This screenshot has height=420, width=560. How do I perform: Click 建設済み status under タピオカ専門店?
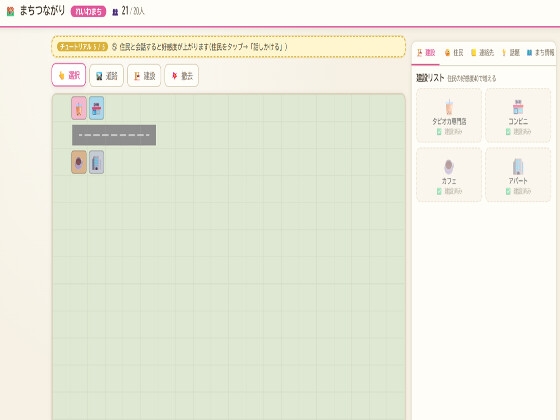[x=449, y=132]
